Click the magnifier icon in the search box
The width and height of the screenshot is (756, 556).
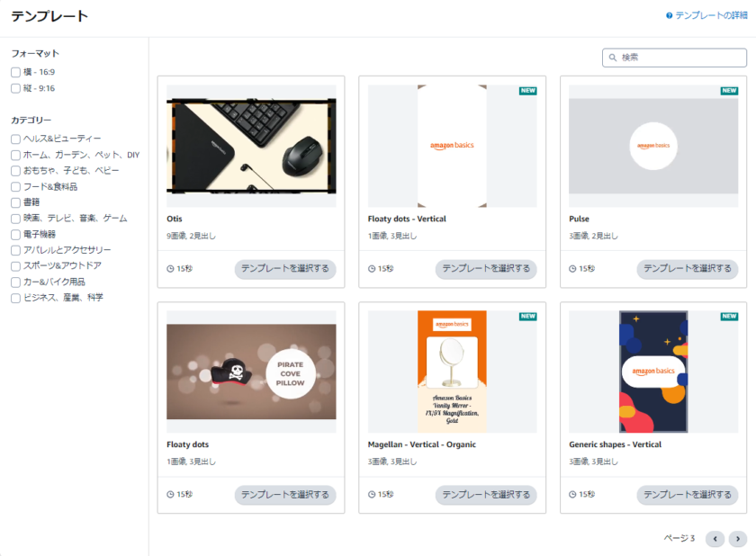(x=613, y=58)
